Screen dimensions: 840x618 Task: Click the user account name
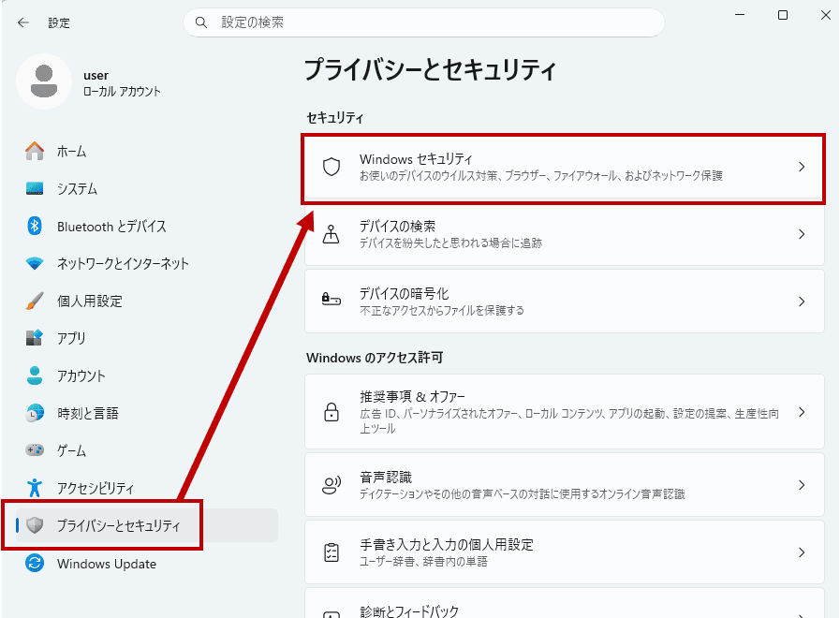tap(96, 75)
